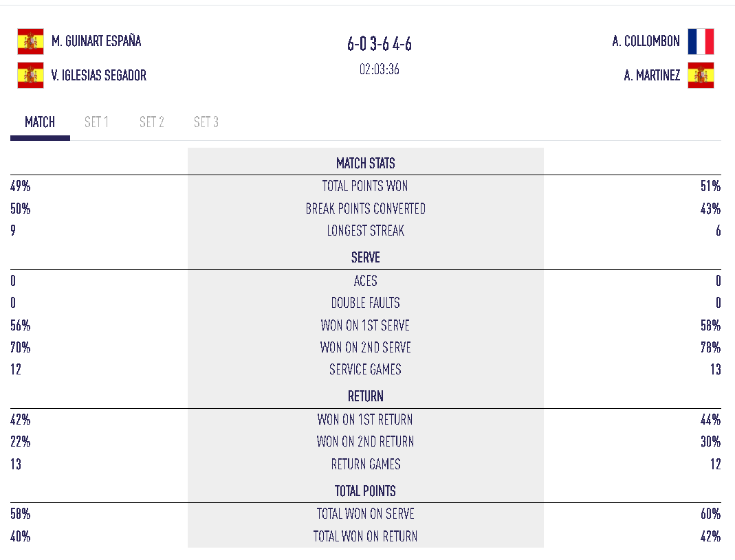Click player name M. Guinart España

coord(96,41)
